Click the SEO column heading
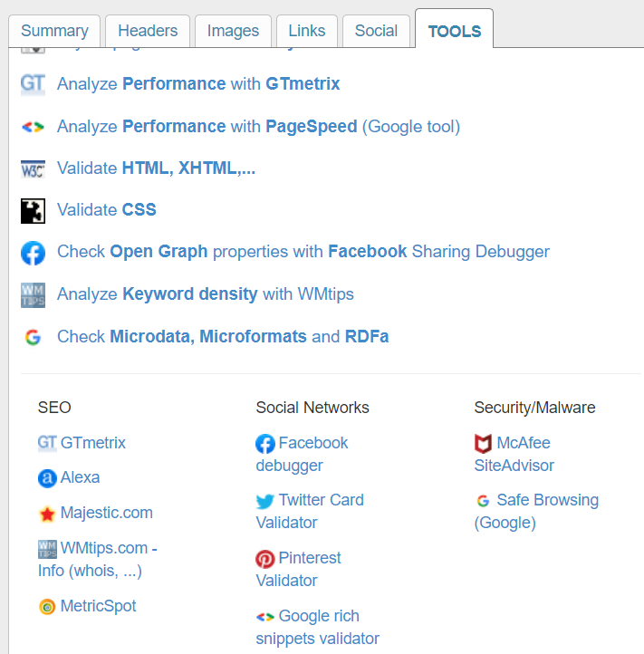The height and width of the screenshot is (654, 644). point(54,408)
